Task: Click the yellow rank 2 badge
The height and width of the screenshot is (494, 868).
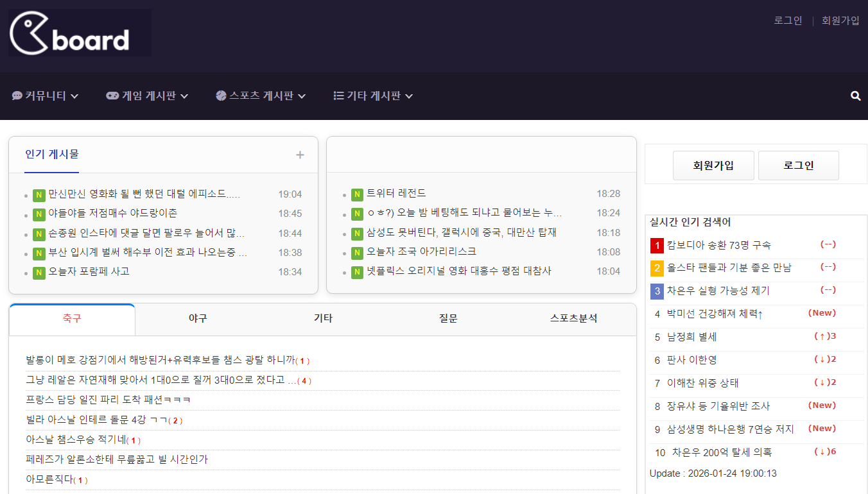Action: coord(657,268)
